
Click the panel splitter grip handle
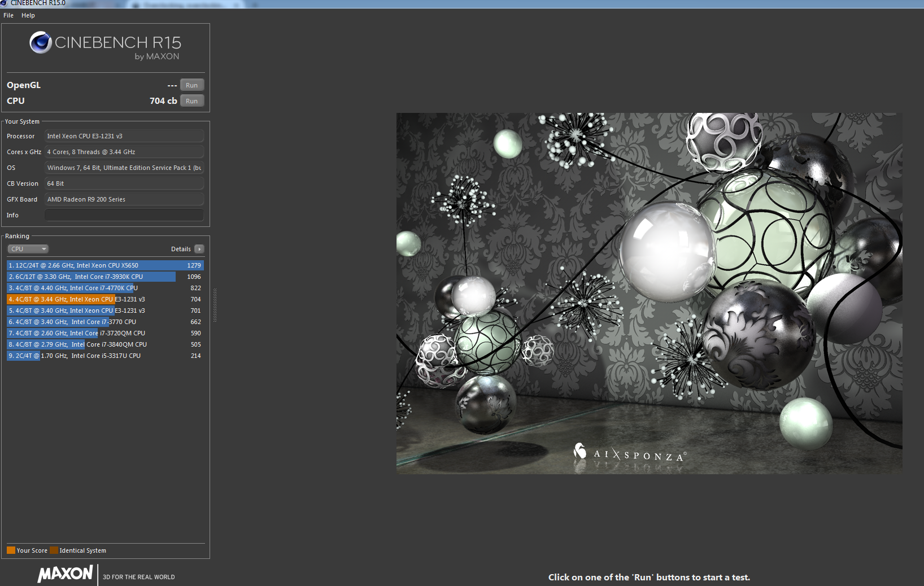[x=215, y=305]
